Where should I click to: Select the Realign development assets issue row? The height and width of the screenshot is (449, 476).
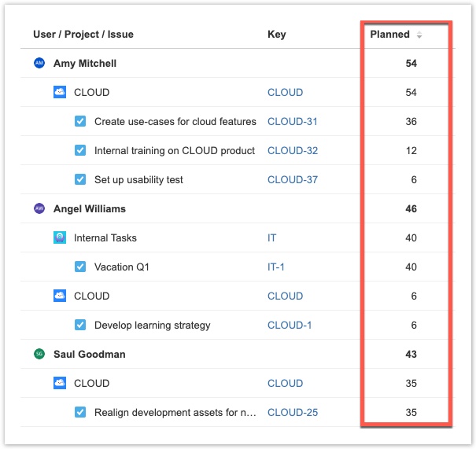[x=175, y=413]
